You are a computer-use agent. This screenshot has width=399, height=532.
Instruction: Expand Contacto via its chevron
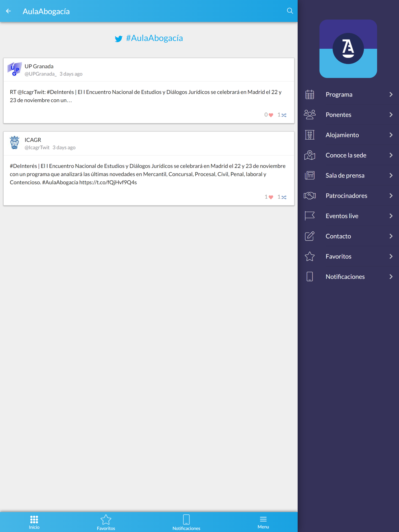(391, 236)
